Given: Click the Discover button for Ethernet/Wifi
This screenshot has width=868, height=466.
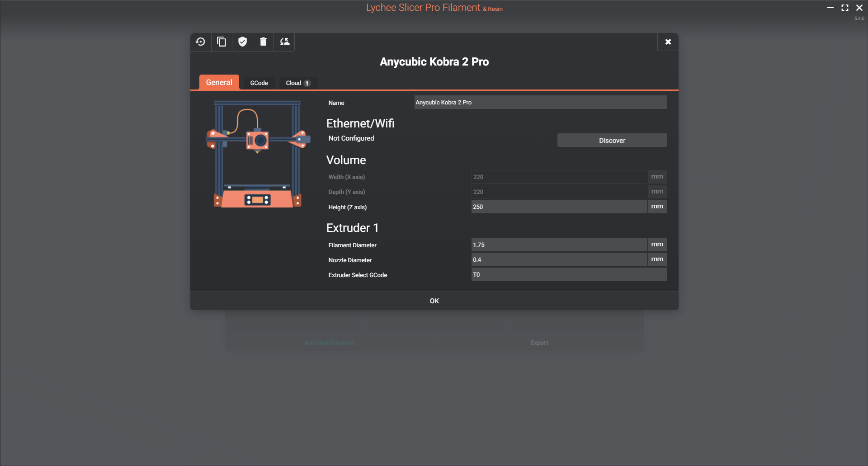Looking at the screenshot, I should [612, 140].
